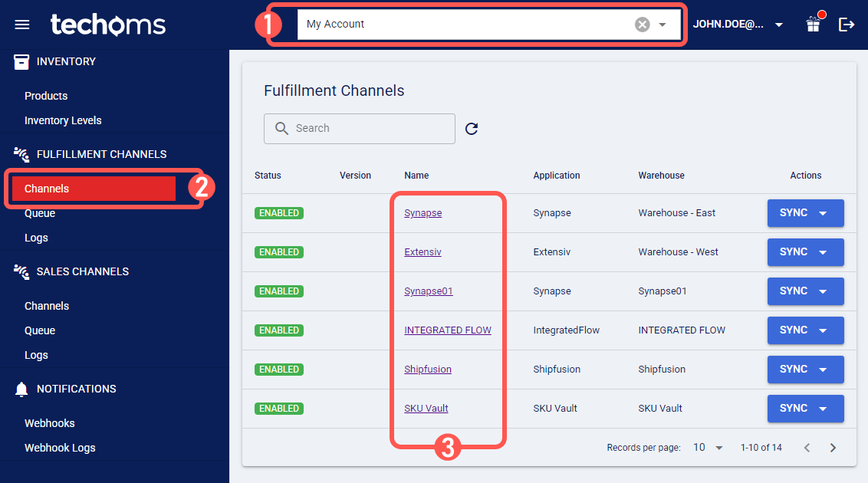Open Channels under Sales Channels
This screenshot has width=868, height=483.
tap(47, 306)
